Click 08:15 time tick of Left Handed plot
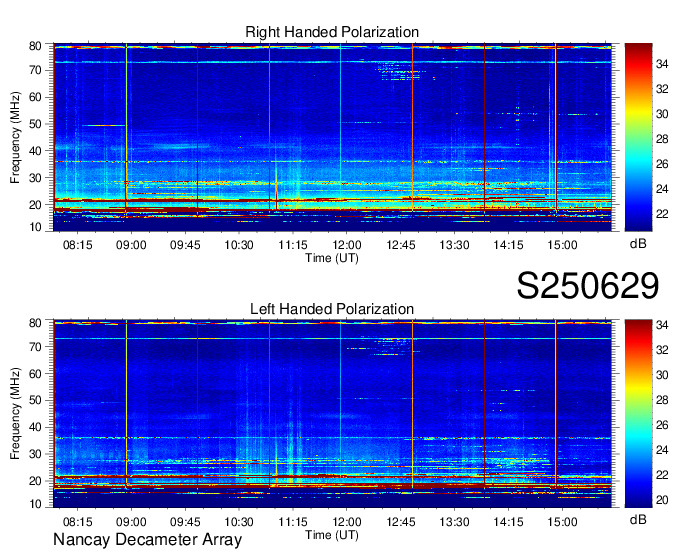 [78, 521]
